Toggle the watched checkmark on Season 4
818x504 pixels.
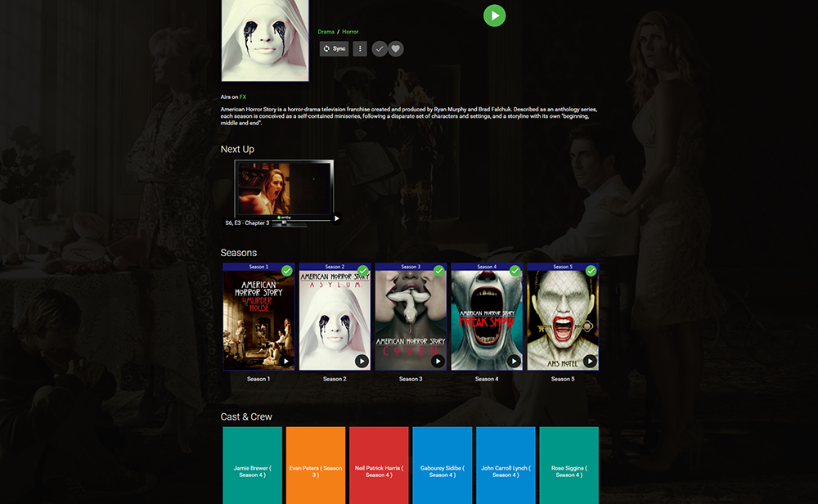(x=515, y=271)
